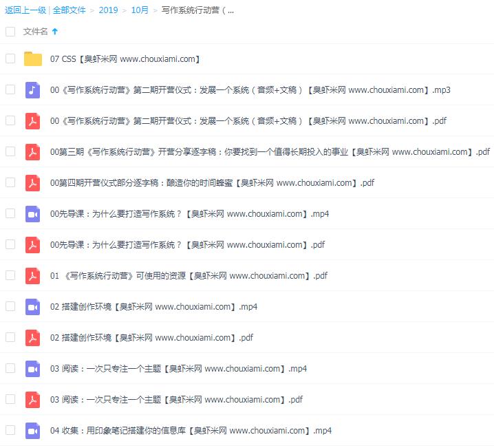Click PDF icon for 00第四期开营仪式部分逐字稿
Screen dimensions: 494x448
tap(33, 183)
